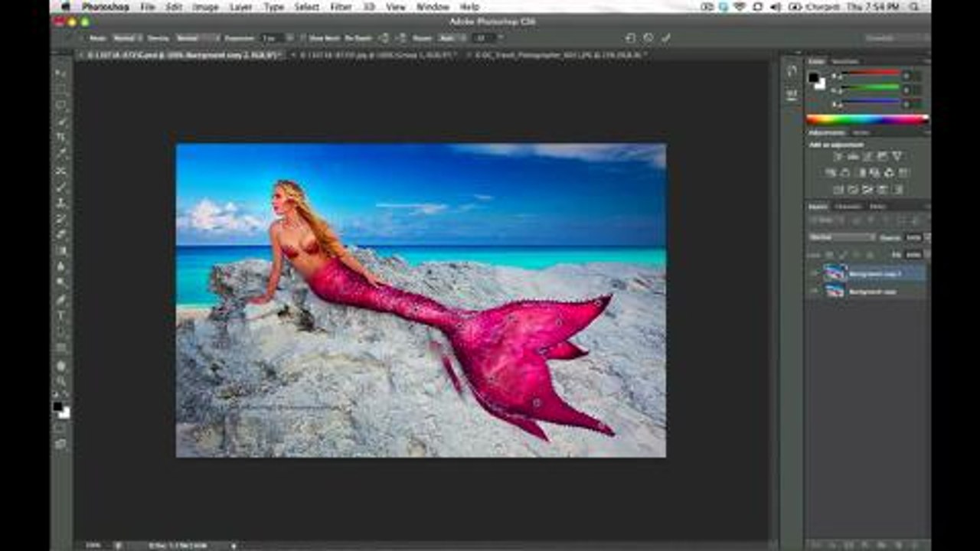The width and height of the screenshot is (980, 551).
Task: Select the Background copy 2 layer thumbnail
Action: coord(835,272)
